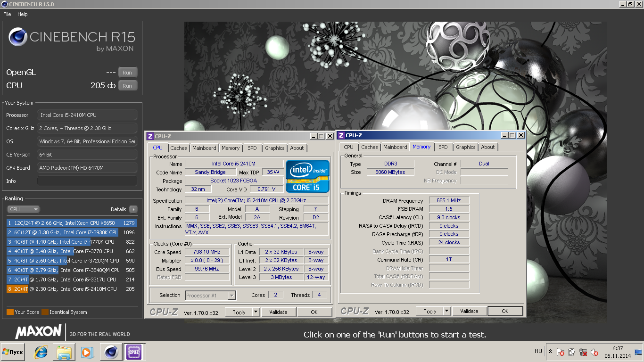The width and height of the screenshot is (644, 362).
Task: Click the GFX Board field AMD Radeon HD 6470M
Action: (87, 168)
